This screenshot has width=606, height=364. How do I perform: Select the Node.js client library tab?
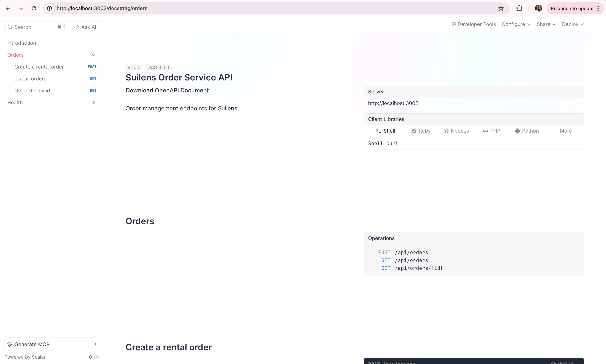tap(456, 131)
